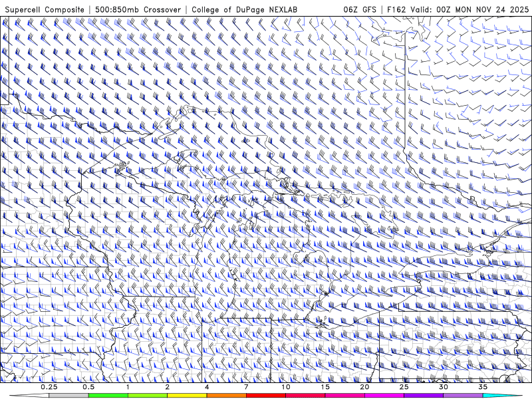Click the legend value 1
The width and height of the screenshot is (532, 399).
pyautogui.click(x=128, y=387)
